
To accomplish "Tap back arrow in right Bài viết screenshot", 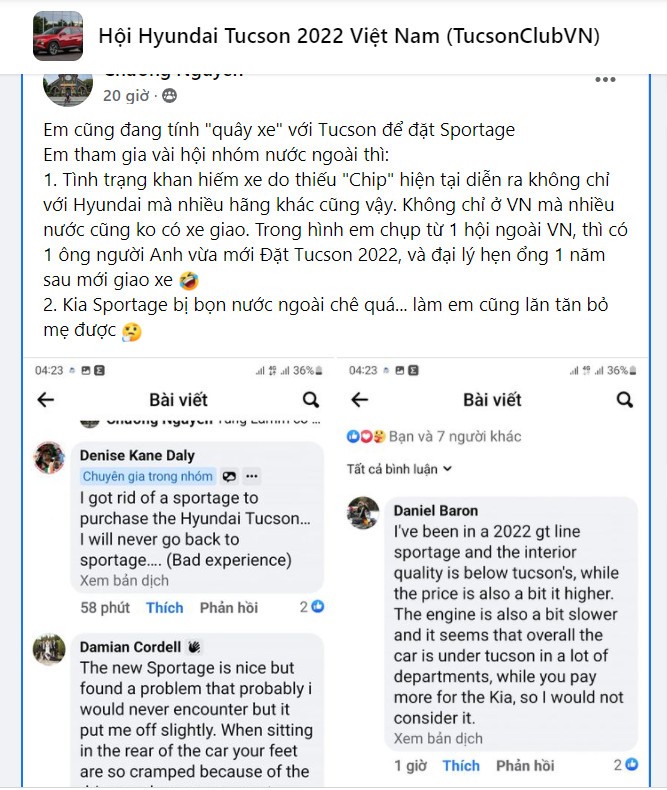I will click(360, 400).
